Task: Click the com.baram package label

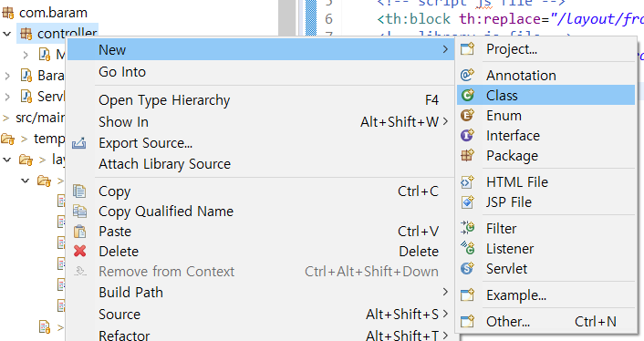Action: pos(54,13)
